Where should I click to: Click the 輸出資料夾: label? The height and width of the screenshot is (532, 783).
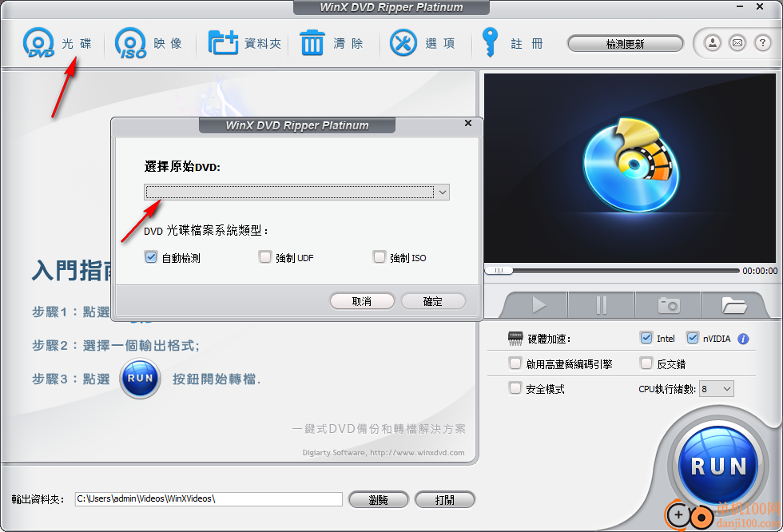pos(38,499)
